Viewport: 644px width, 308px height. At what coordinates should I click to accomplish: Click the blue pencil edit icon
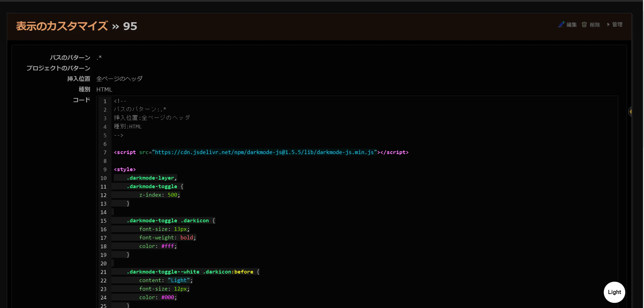[x=561, y=25]
